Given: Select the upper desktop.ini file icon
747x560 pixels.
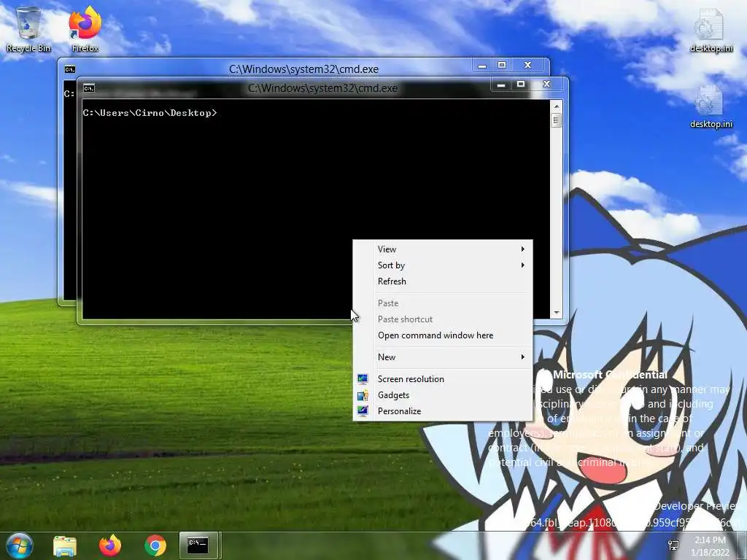Looking at the screenshot, I should 711,29.
